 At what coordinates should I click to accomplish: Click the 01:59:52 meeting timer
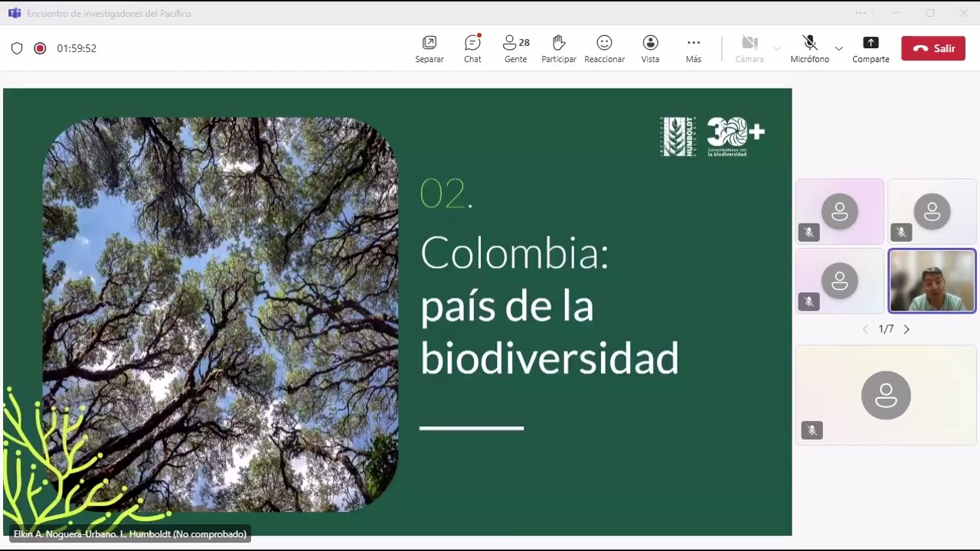(x=77, y=48)
